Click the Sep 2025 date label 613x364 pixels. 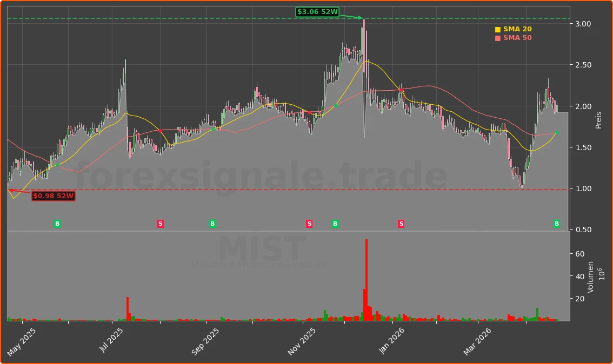click(x=205, y=342)
